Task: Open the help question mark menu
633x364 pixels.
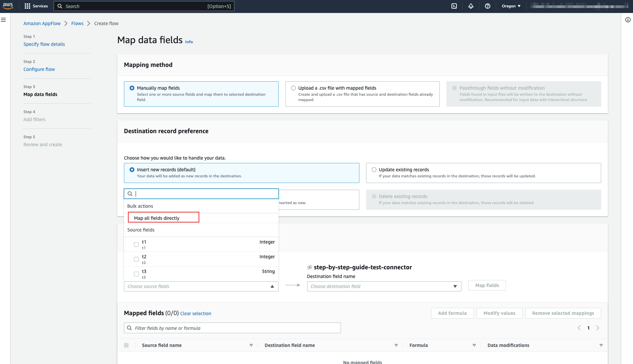Action: [x=488, y=6]
